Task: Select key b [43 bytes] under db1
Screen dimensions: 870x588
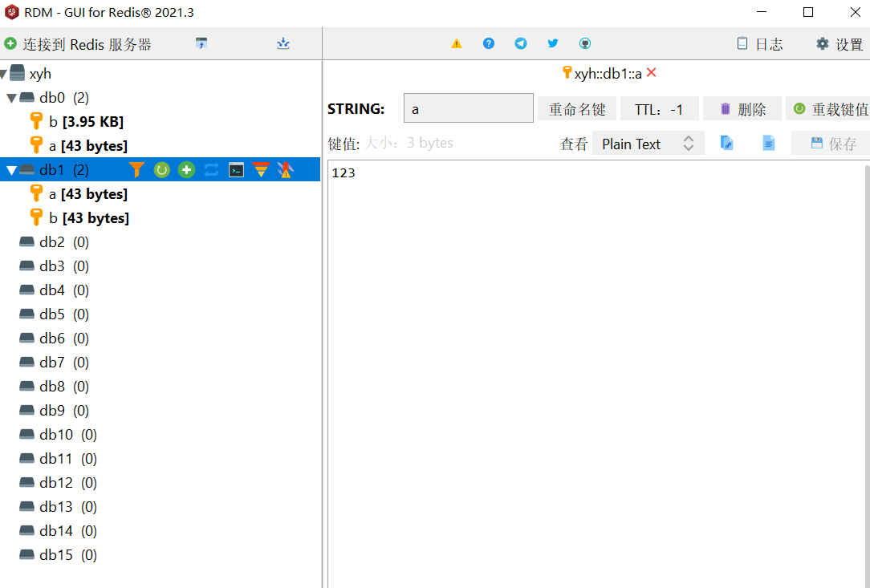Action: click(x=89, y=218)
